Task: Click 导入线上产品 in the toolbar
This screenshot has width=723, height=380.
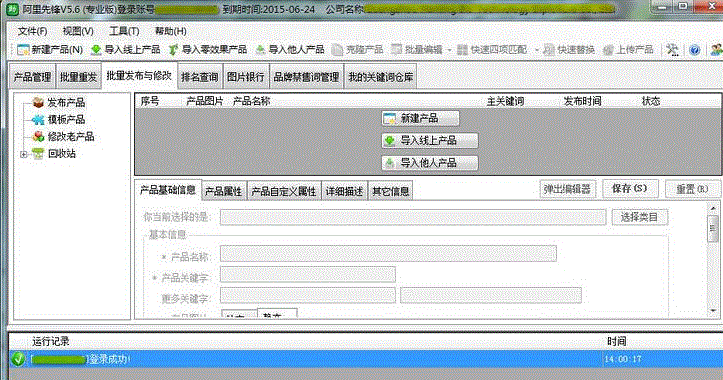Action: click(x=125, y=49)
